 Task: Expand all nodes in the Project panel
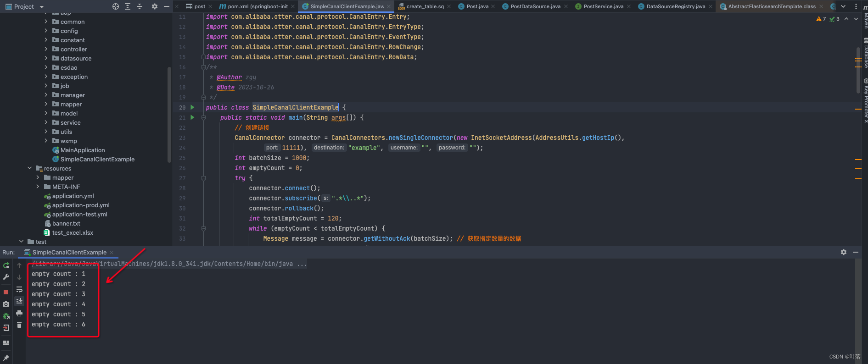(x=128, y=6)
